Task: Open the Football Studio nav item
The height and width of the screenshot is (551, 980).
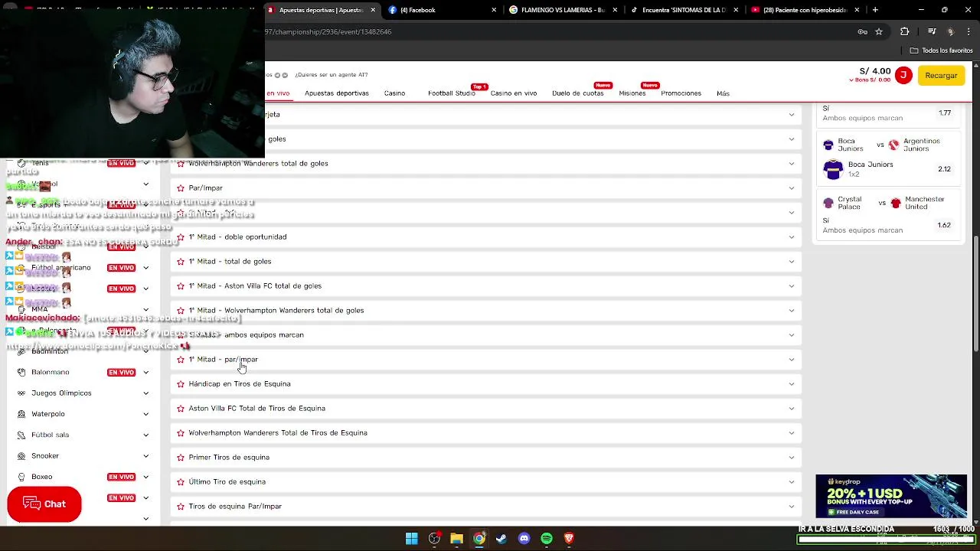Action: pos(452,93)
